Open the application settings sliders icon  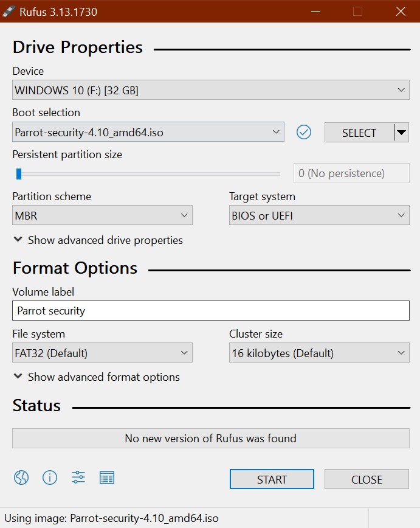pos(78,478)
